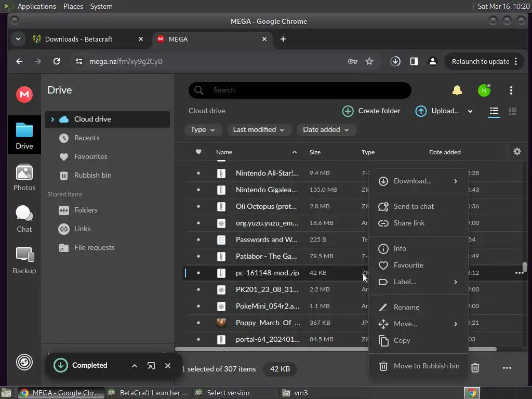Open the Date added filter dropdown
The image size is (532, 399).
[326, 129]
